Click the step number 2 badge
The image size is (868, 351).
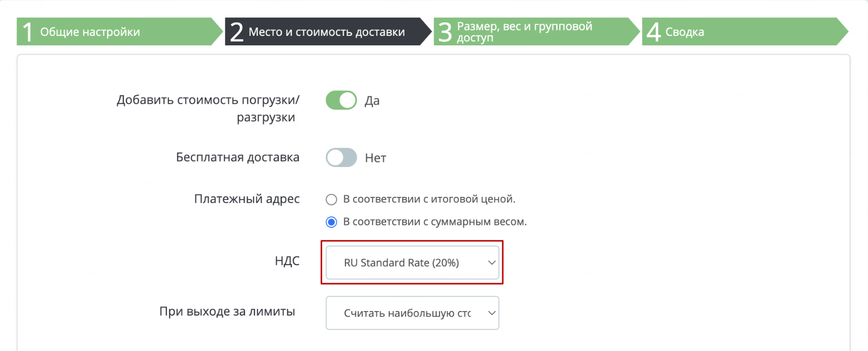coord(237,32)
